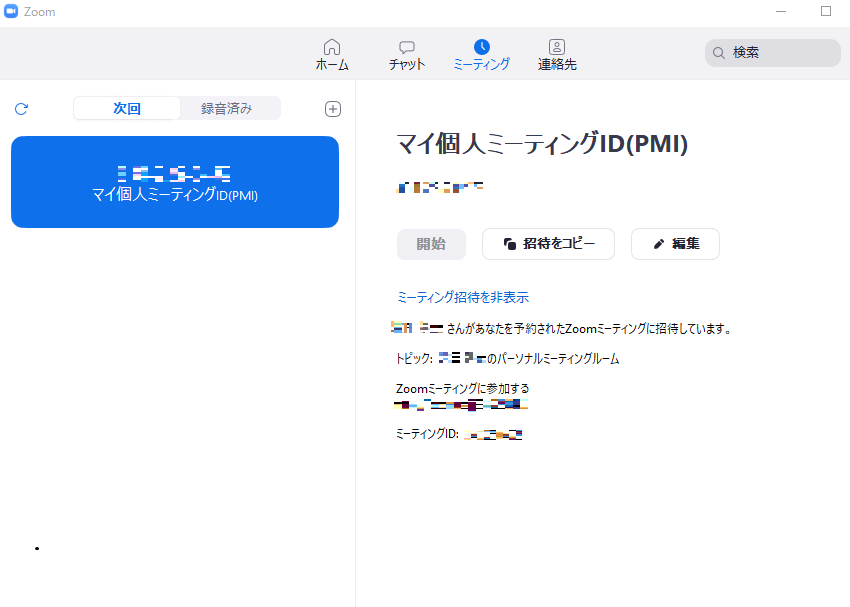Open the ホーム tab

[x=332, y=55]
